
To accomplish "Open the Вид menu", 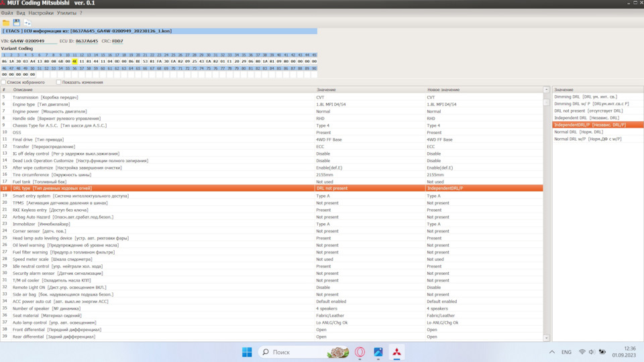I will pos(21,13).
